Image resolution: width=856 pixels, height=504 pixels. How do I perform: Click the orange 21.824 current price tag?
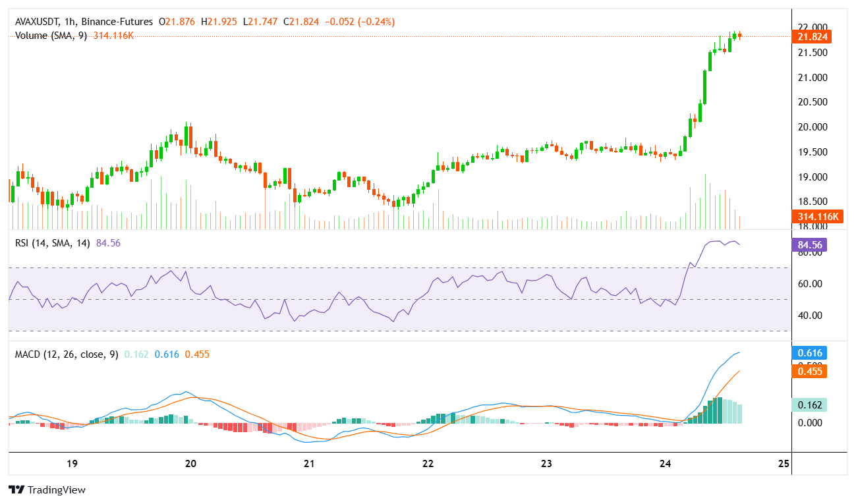pos(813,37)
